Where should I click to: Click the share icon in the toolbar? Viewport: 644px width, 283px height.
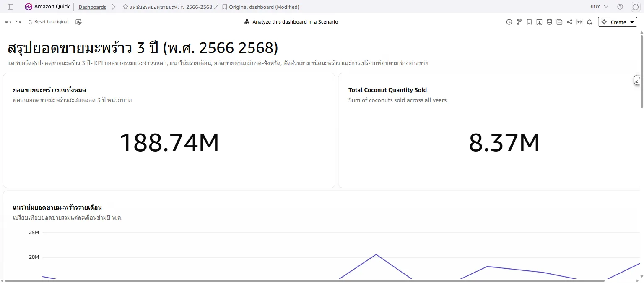coord(569,22)
